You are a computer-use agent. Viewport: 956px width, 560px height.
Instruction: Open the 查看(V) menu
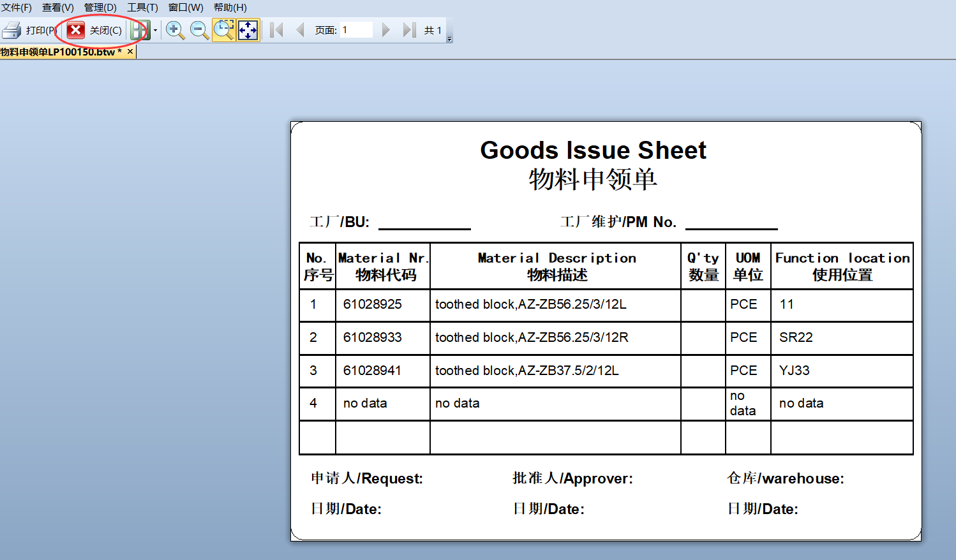[x=58, y=8]
